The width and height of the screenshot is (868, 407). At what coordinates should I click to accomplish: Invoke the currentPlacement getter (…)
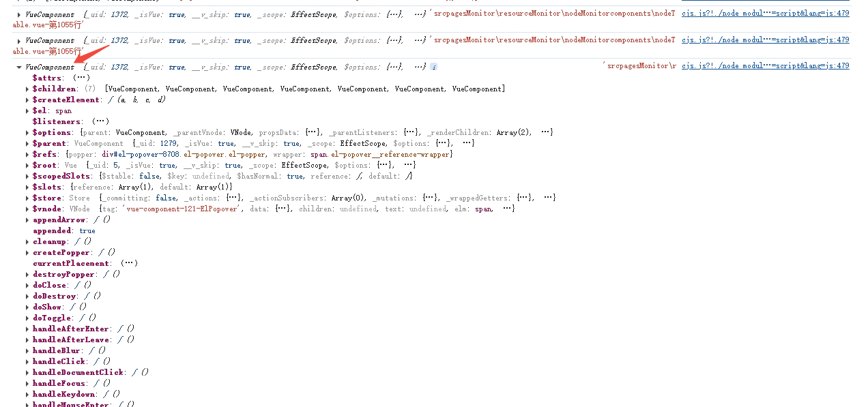[x=129, y=263]
